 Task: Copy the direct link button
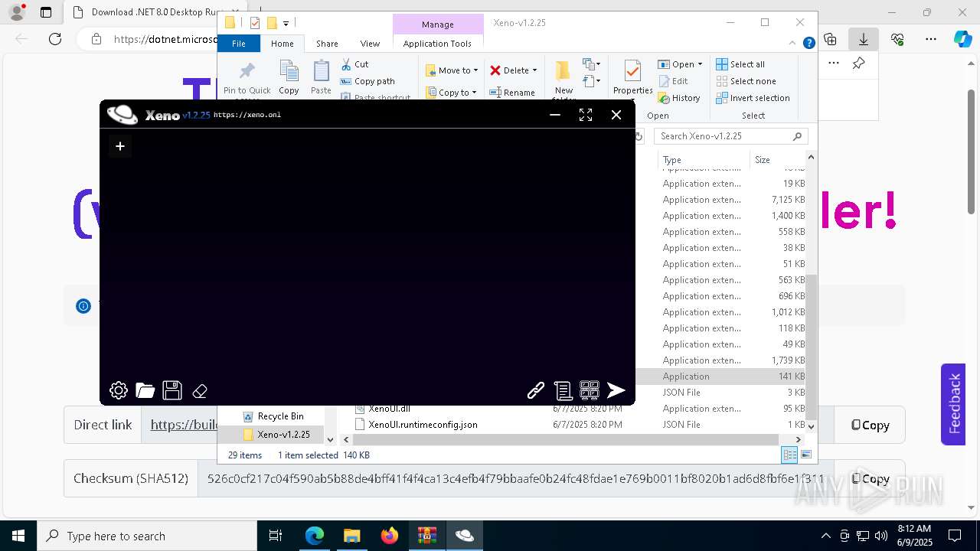click(870, 425)
